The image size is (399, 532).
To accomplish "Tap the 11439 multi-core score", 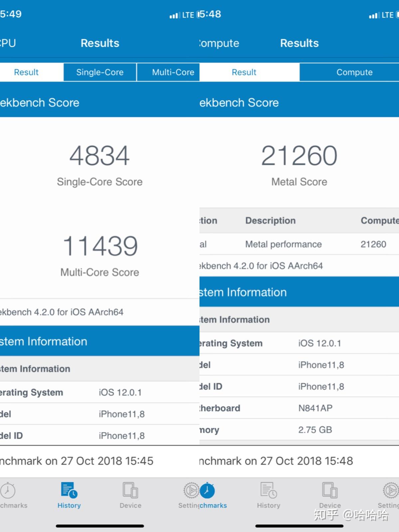I will pyautogui.click(x=100, y=246).
